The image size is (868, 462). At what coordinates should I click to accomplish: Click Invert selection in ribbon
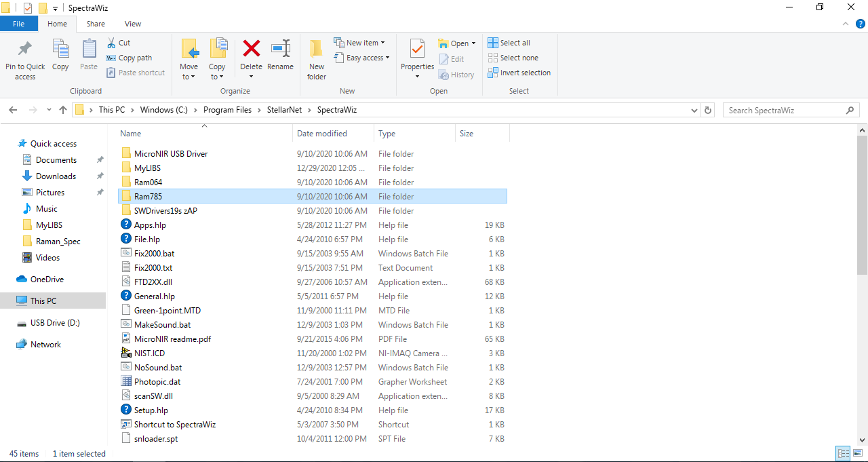pos(519,73)
